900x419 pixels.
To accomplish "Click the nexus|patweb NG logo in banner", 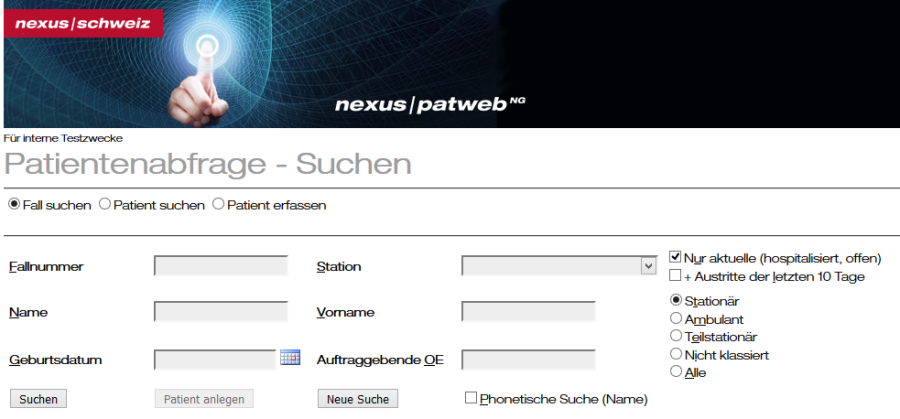I will [430, 104].
